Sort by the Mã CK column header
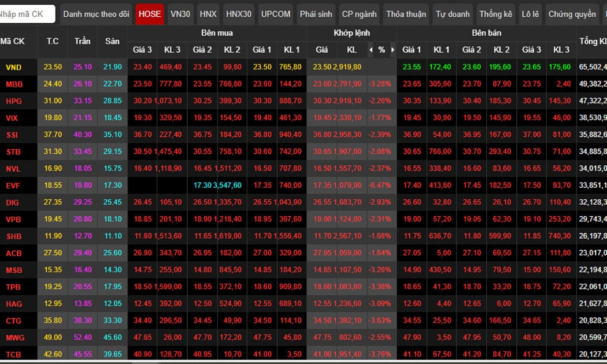This screenshot has width=607, height=364. tap(13, 41)
